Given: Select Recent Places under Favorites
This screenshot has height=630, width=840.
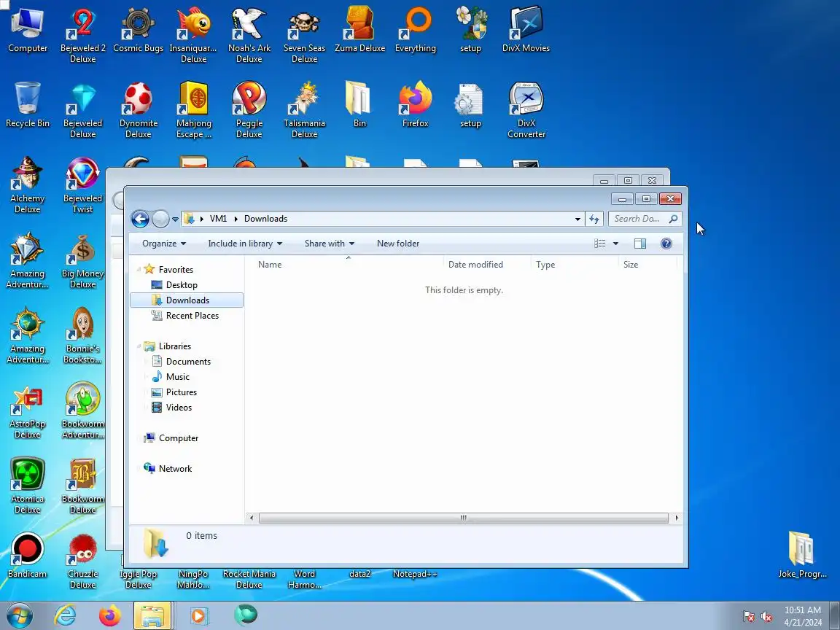Looking at the screenshot, I should 192,316.
